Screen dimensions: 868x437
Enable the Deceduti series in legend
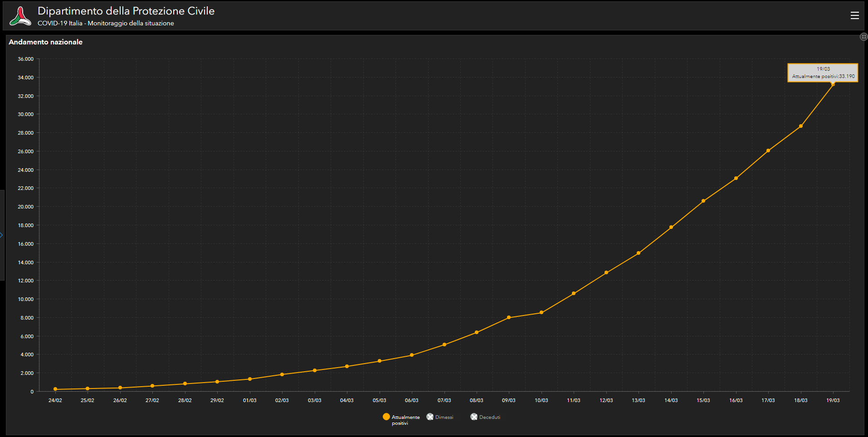(485, 417)
